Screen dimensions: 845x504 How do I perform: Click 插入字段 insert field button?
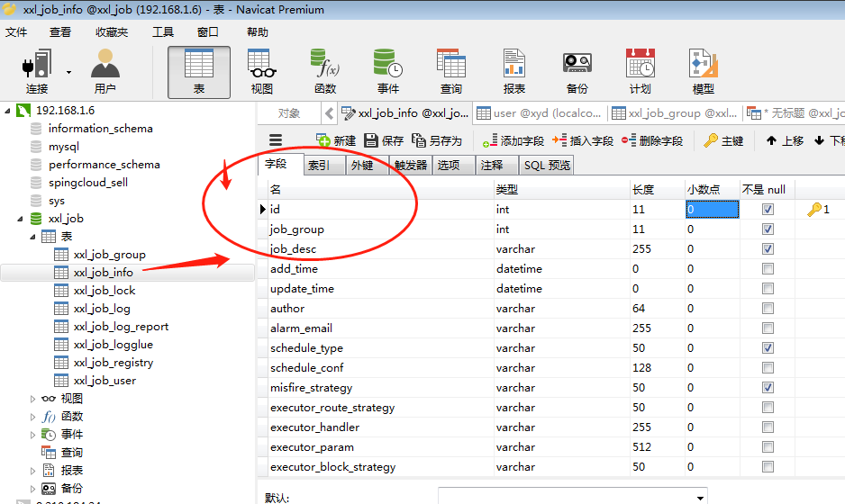tap(583, 140)
